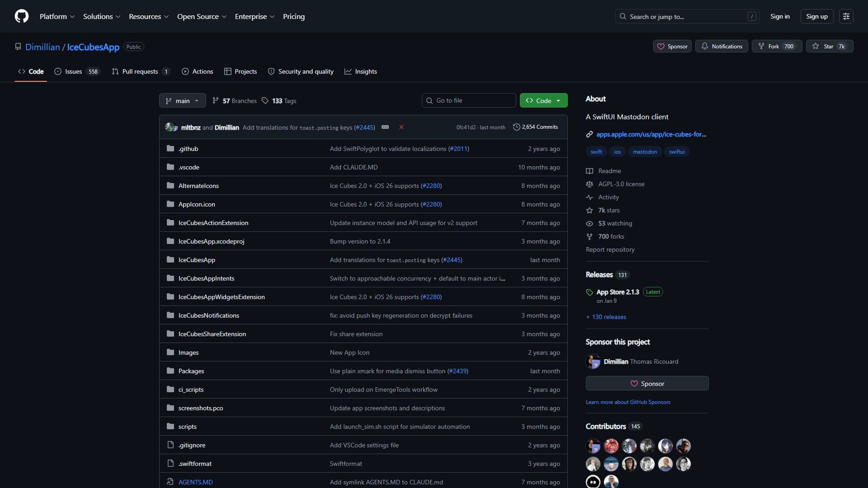
Task: Open the Security and quality tab
Action: [x=301, y=71]
